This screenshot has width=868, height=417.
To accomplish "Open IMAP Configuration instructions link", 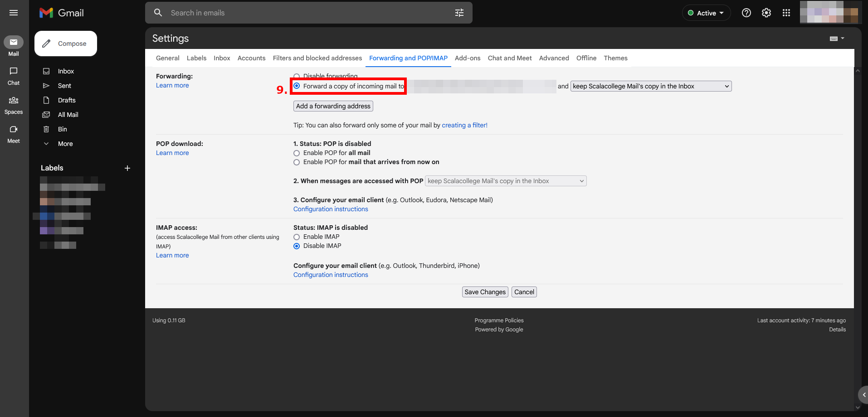I will tap(331, 275).
